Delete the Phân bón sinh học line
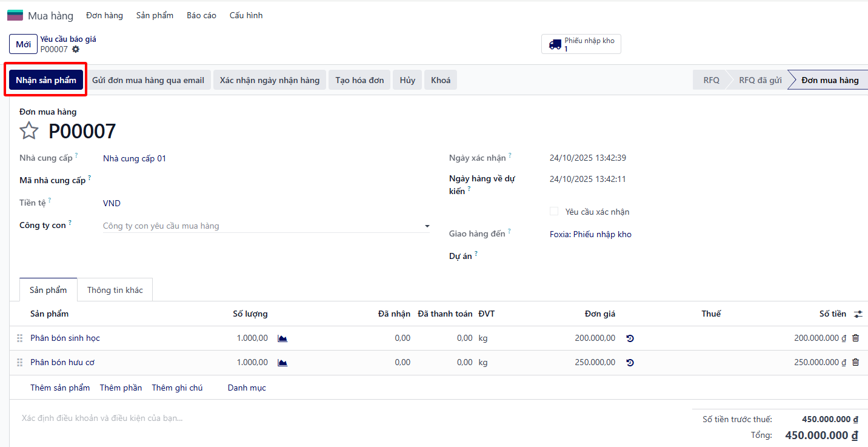 coord(855,338)
